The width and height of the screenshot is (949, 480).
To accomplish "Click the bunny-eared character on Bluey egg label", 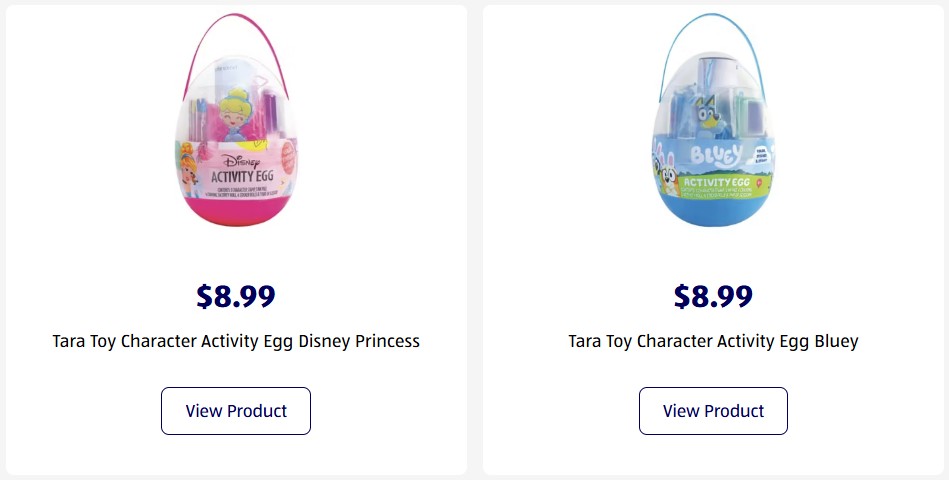I will click(x=667, y=168).
